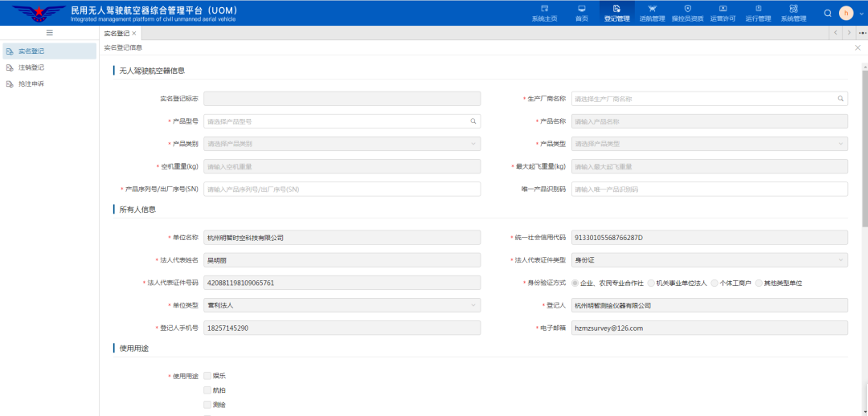Click the magnifier in 产品型号 field
This screenshot has width=868, height=416.
473,121
